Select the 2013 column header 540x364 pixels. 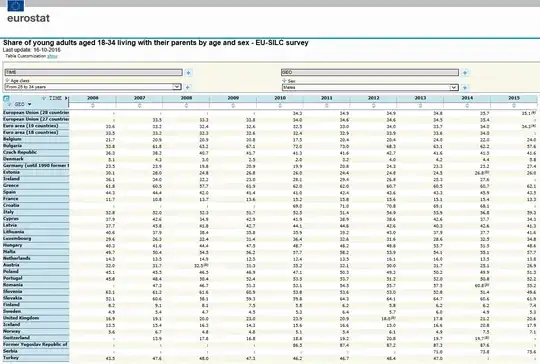click(x=420, y=98)
